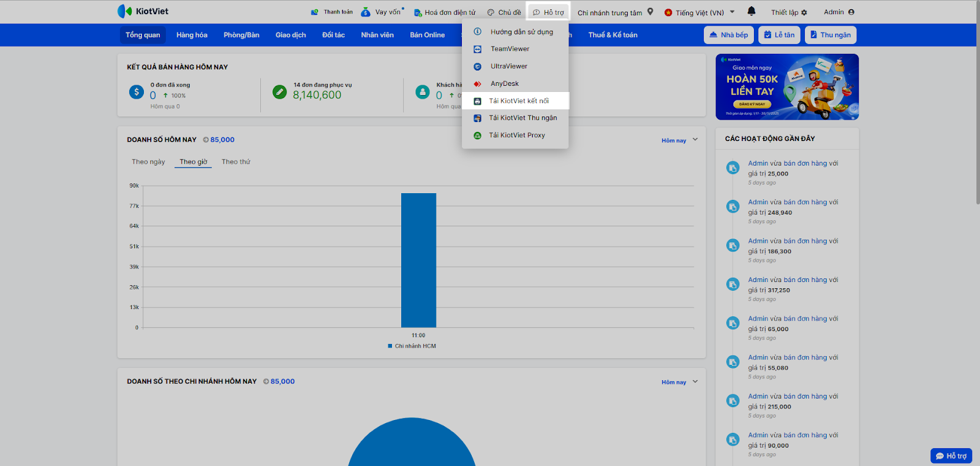Open the Phòng/Bàn menu
Screen dimensions: 980x466
coord(241,35)
